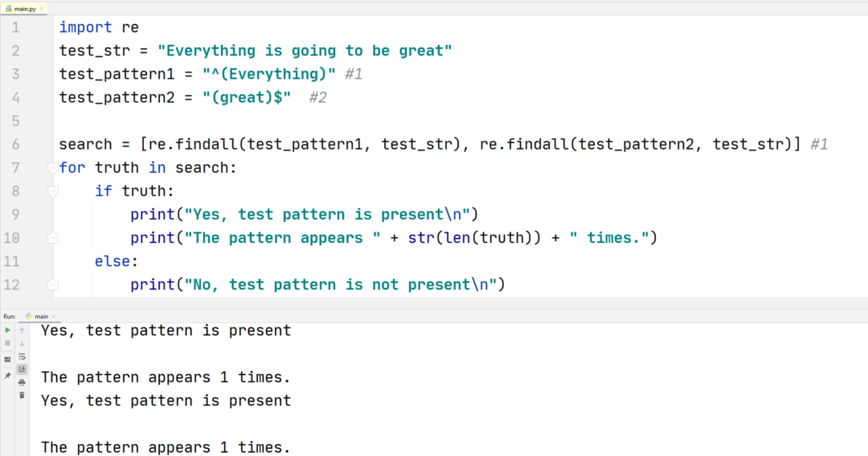
Task: Collapse the for loop at line 7
Action: click(52, 167)
